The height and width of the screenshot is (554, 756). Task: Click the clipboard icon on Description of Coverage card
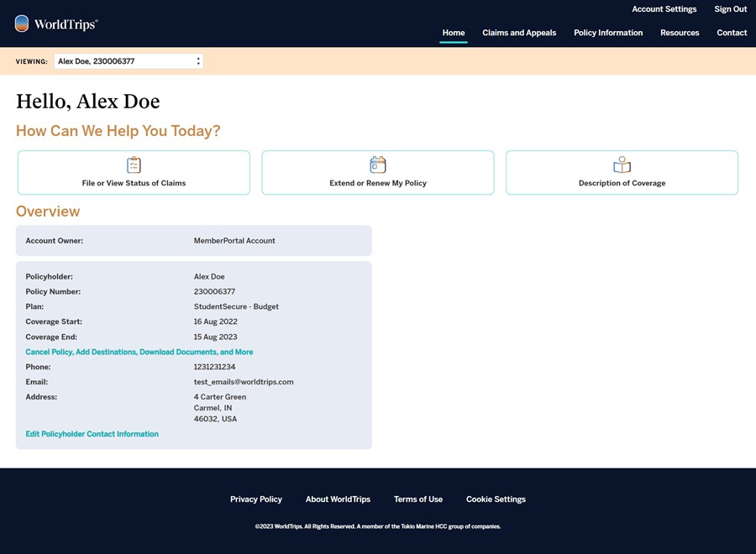(x=622, y=165)
